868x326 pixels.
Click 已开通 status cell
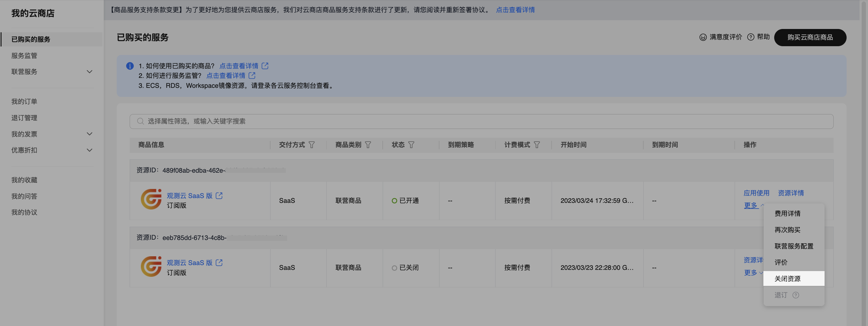(405, 201)
